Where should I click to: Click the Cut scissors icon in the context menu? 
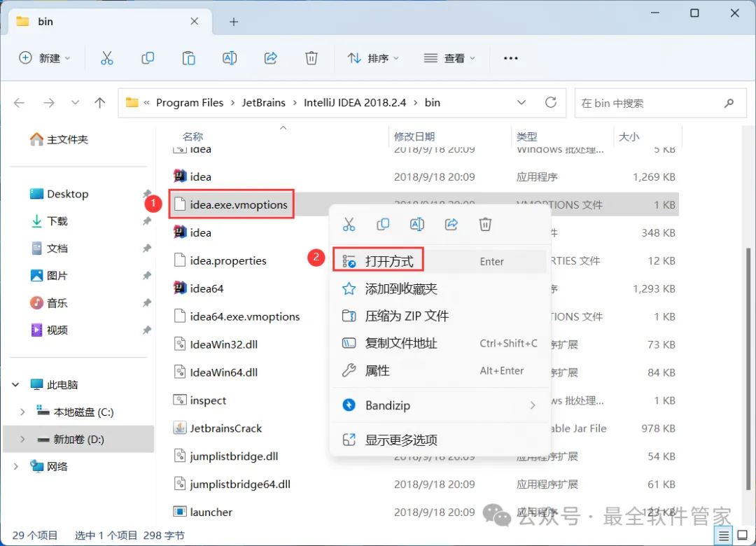point(349,224)
